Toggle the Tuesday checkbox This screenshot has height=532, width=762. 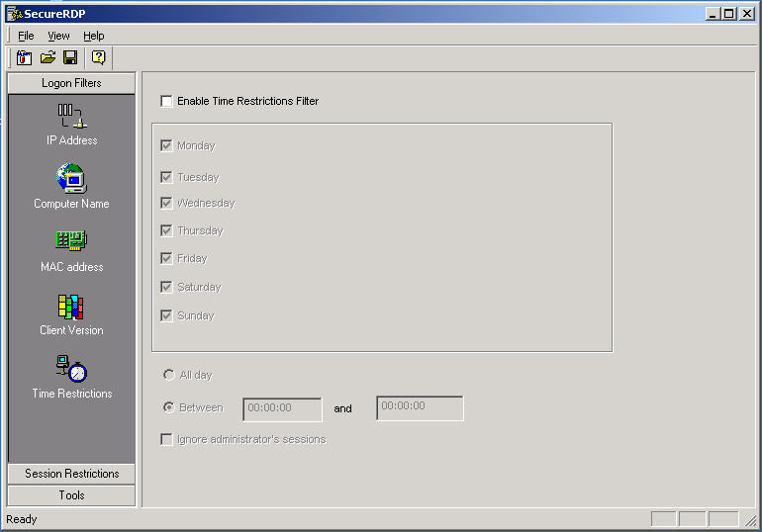point(166,177)
